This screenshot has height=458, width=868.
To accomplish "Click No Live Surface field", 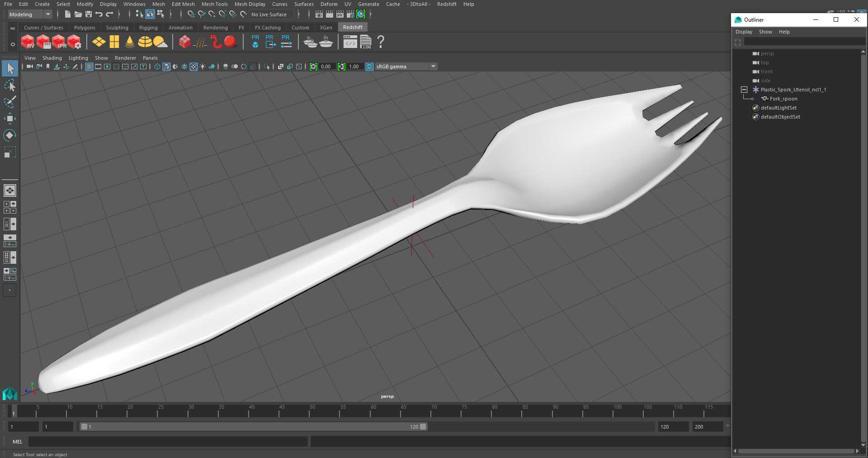I will pos(272,14).
